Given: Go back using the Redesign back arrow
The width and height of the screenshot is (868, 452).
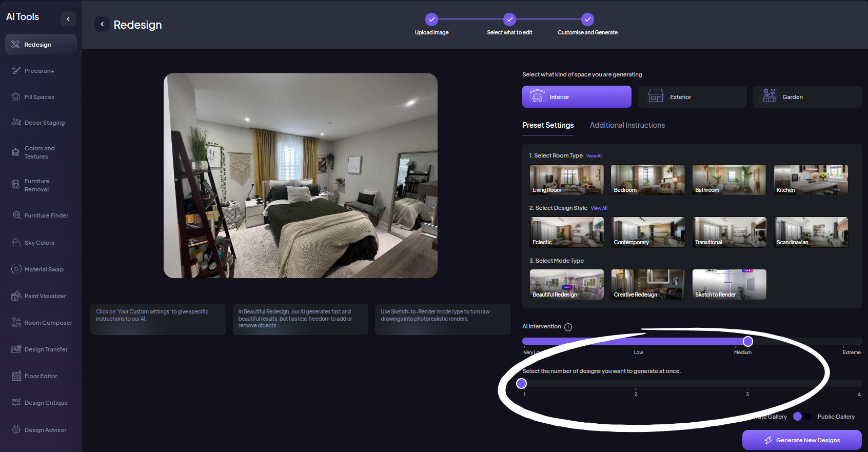Looking at the screenshot, I should (x=102, y=24).
